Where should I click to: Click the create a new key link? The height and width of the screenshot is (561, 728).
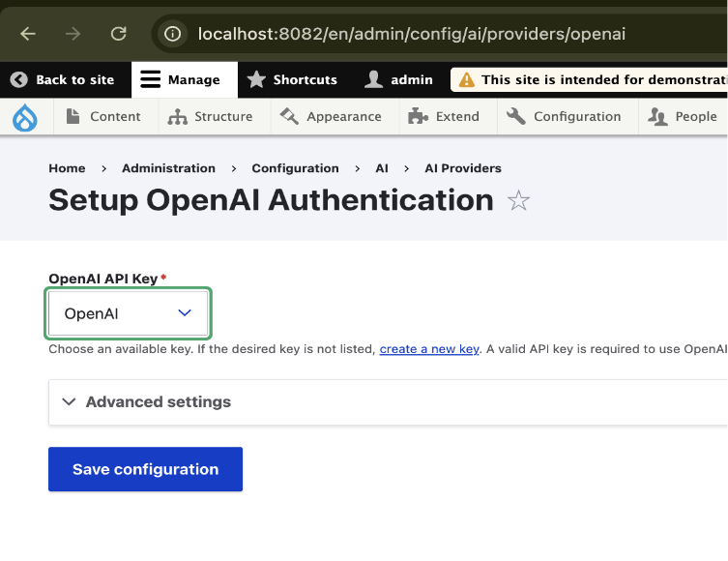pos(429,349)
